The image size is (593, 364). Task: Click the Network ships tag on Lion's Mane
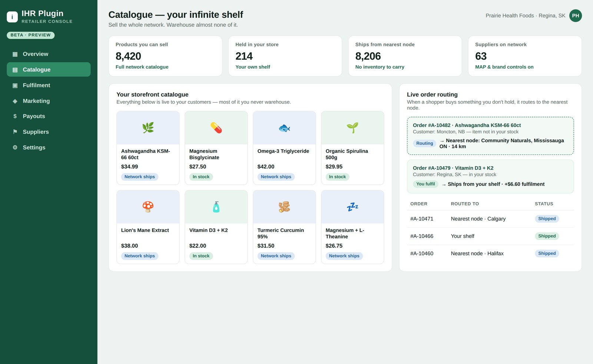click(x=140, y=256)
